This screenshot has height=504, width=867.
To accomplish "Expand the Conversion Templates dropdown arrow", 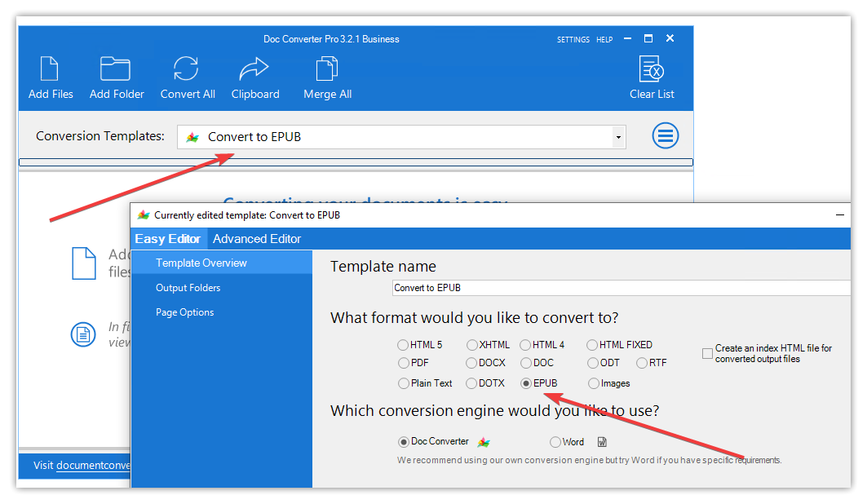I will point(619,137).
